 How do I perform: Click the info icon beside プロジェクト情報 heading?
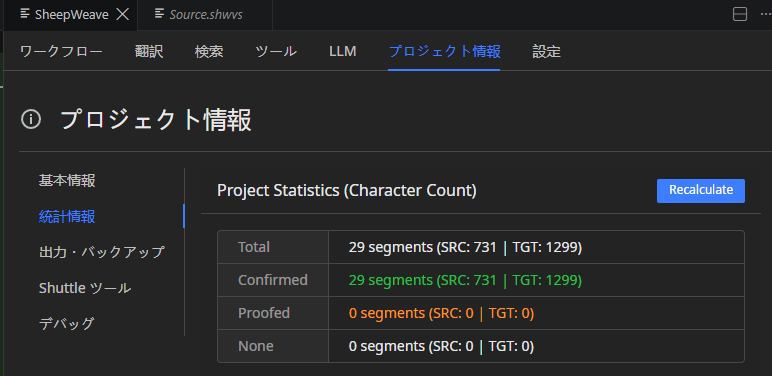(x=31, y=120)
